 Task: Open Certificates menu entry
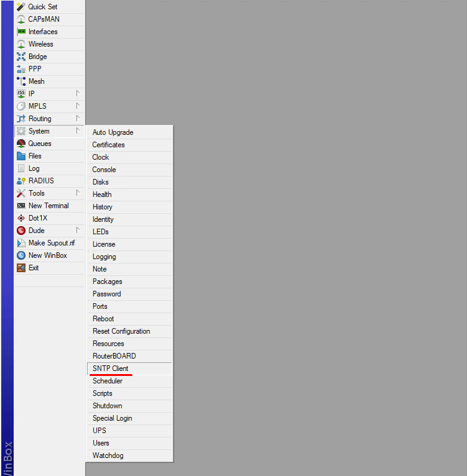[x=129, y=145]
